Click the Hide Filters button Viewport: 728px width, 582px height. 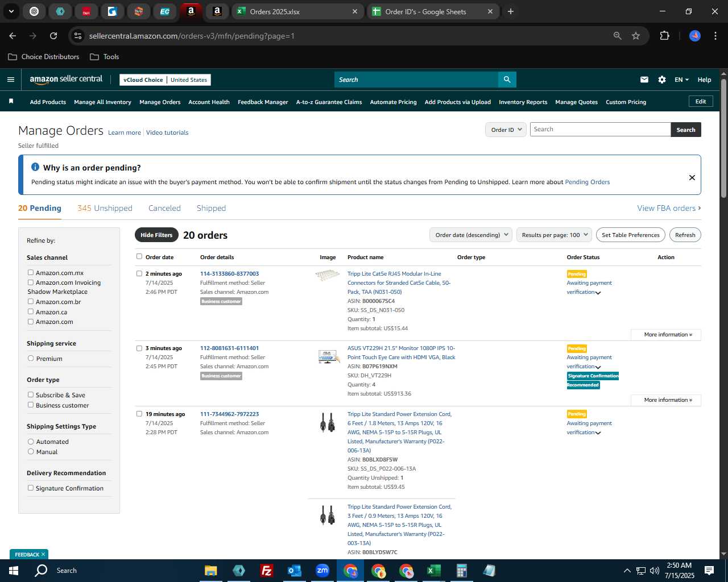156,235
